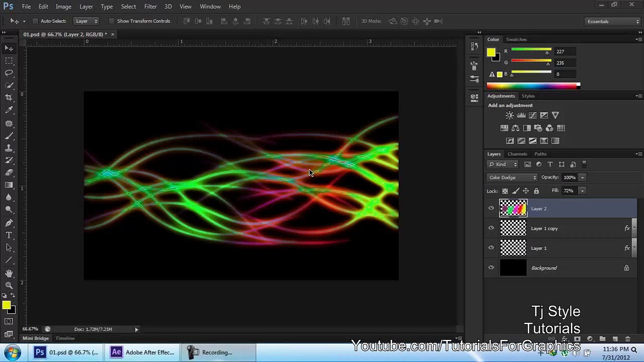This screenshot has width=644, height=362.
Task: Enable the Auto-Select checkbox
Action: click(x=35, y=21)
